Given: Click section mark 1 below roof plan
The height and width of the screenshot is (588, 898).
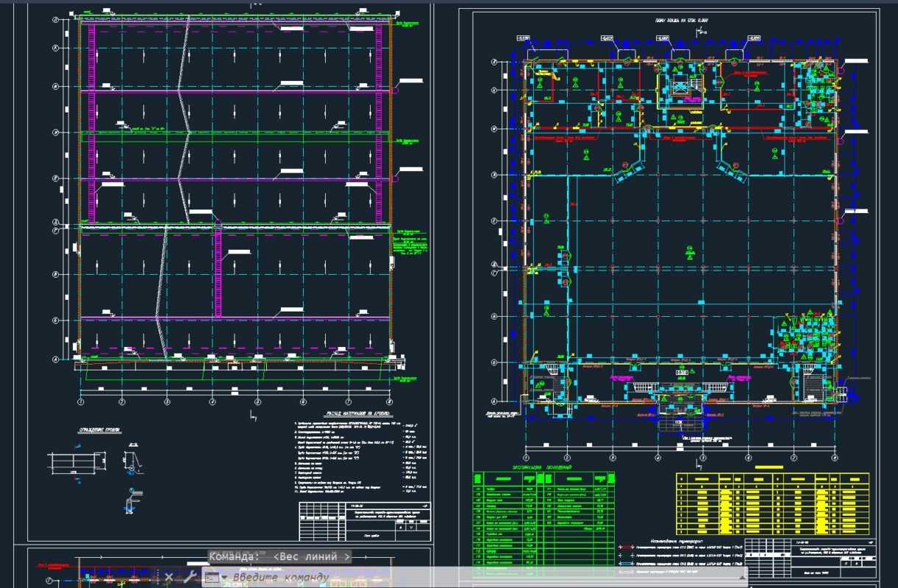Looking at the screenshot, I should pos(252,416).
